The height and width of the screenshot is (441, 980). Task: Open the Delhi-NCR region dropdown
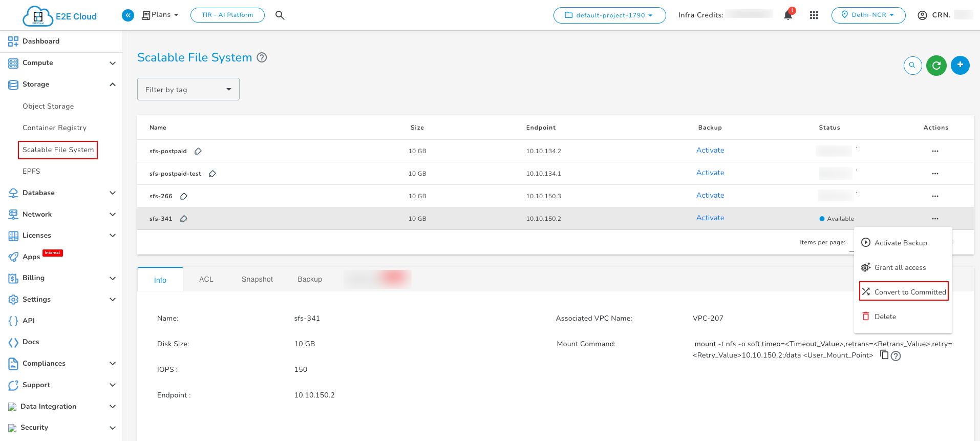(x=868, y=15)
